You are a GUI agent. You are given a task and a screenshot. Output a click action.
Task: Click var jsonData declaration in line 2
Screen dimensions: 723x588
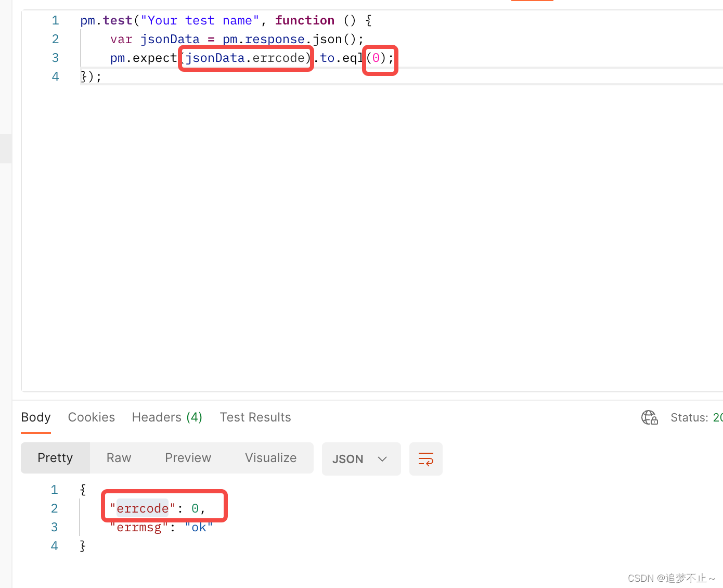(x=155, y=39)
